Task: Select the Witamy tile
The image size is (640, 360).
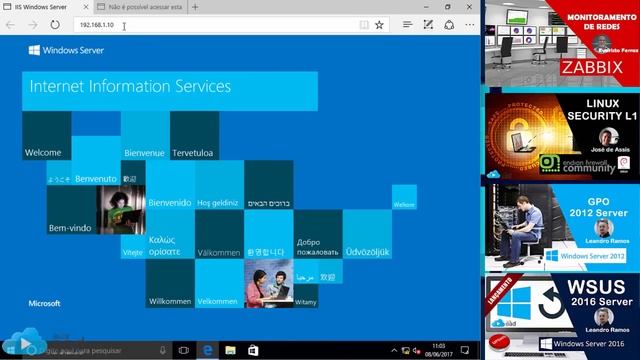Action: point(306,296)
